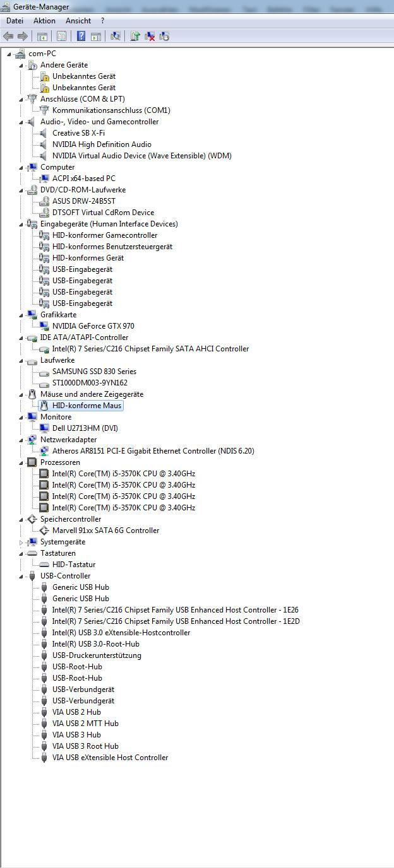The width and height of the screenshot is (394, 868).
Task: Click the IDE ATA/ATAPI-Controller icon
Action: pos(32,337)
